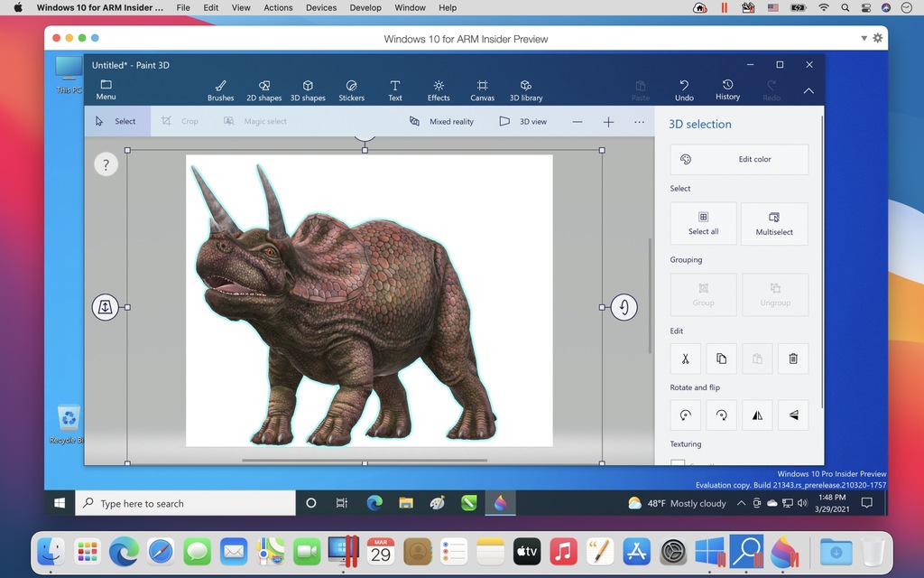The width and height of the screenshot is (924, 578).
Task: Select the Effects tool
Action: point(439,90)
